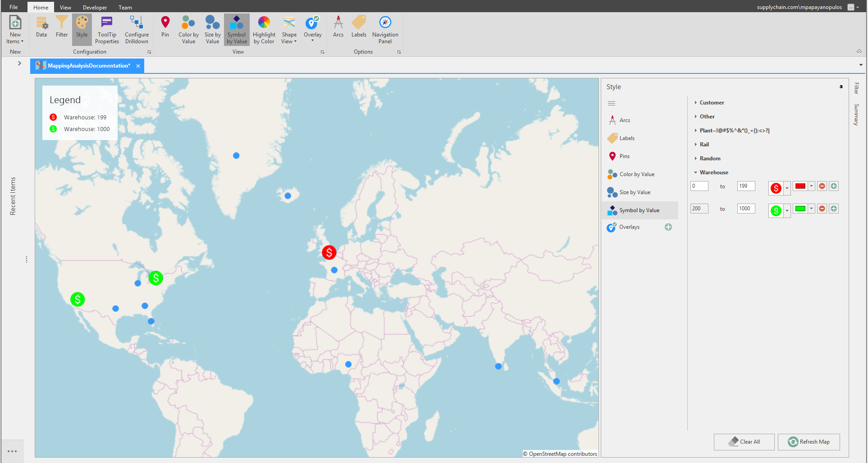Select the Pin view in the ribbon
868x463 pixels.
click(x=165, y=30)
